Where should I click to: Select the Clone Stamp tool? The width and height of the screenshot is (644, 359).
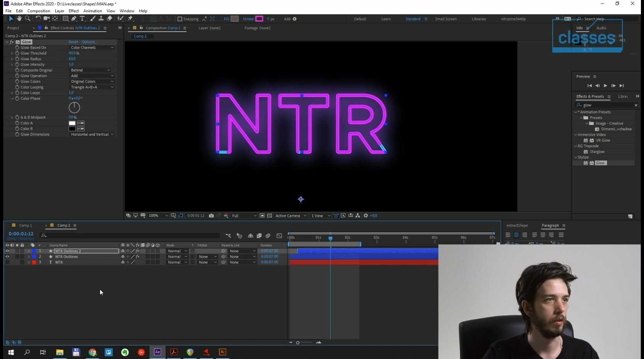tap(101, 19)
